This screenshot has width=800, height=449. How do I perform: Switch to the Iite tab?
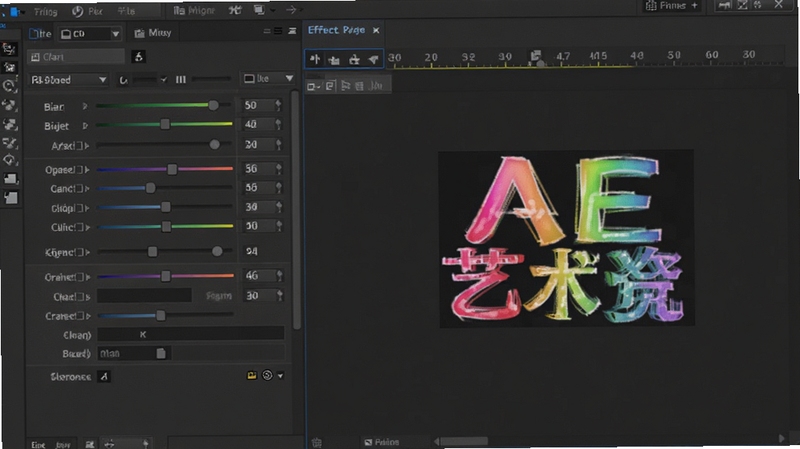[x=40, y=34]
